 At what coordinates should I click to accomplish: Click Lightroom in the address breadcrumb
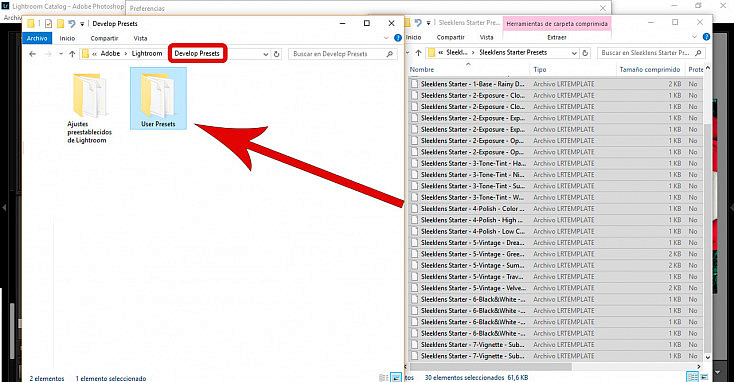tap(147, 53)
